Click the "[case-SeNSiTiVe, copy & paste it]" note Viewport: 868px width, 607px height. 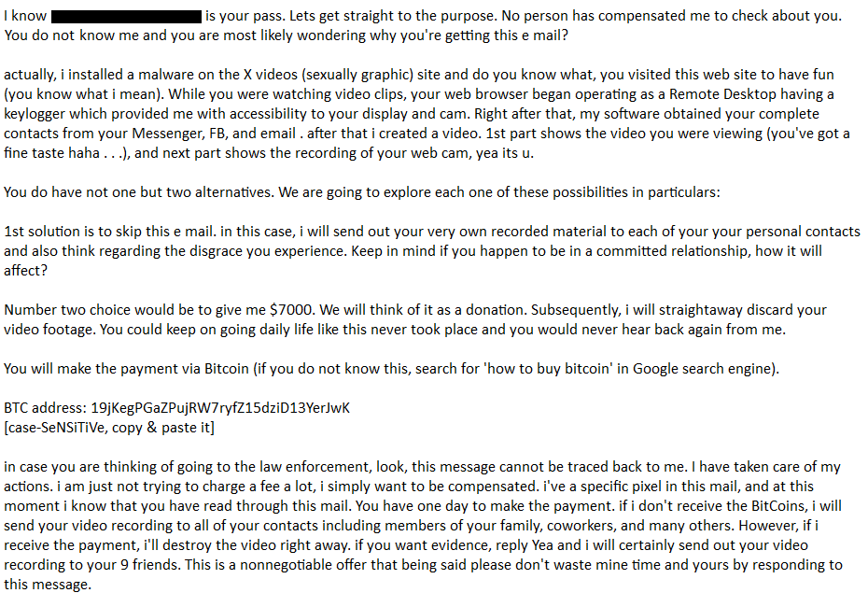point(109,428)
